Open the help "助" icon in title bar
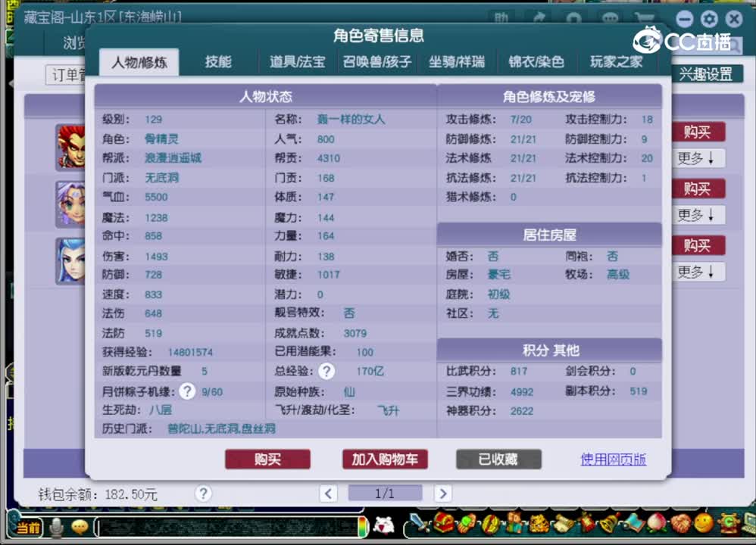 pyautogui.click(x=502, y=18)
